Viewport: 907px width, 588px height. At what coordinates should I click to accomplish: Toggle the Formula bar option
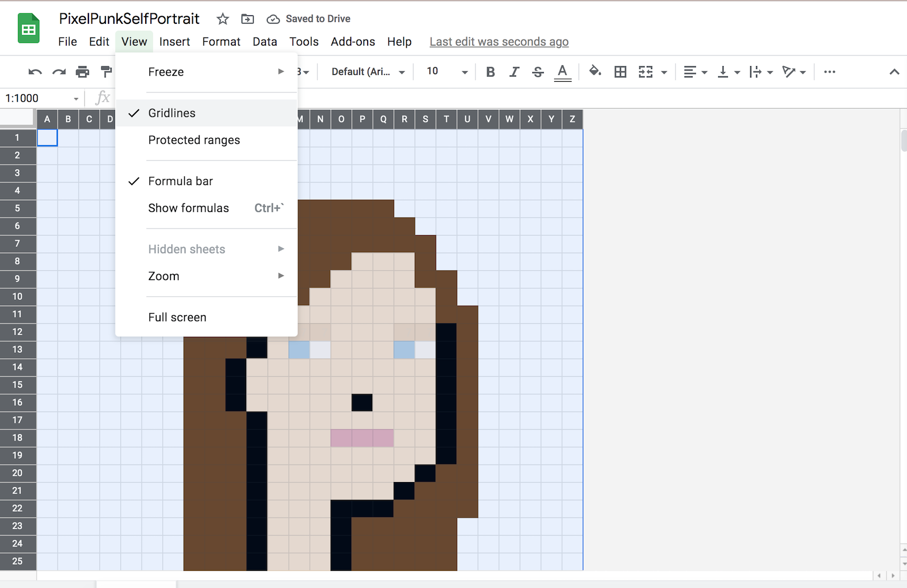tap(180, 181)
